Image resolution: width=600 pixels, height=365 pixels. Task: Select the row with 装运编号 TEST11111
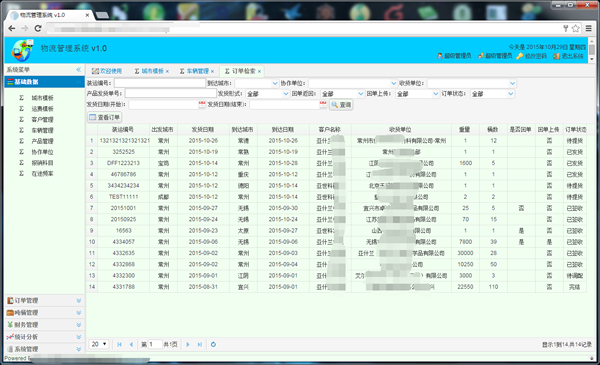click(x=336, y=197)
